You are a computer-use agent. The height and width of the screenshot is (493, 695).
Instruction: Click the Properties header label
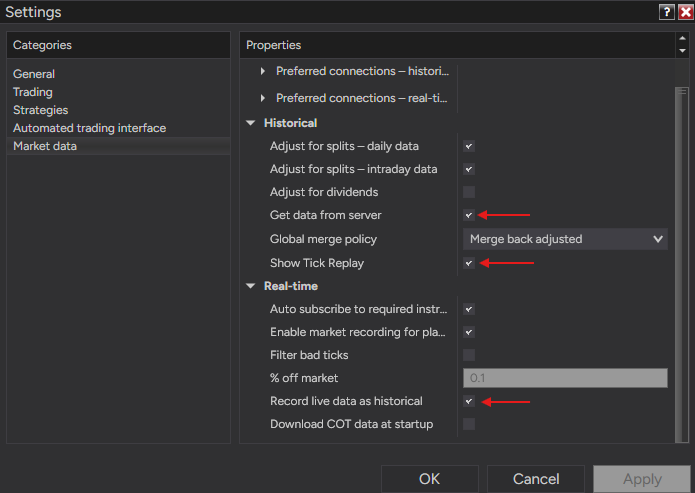point(273,45)
